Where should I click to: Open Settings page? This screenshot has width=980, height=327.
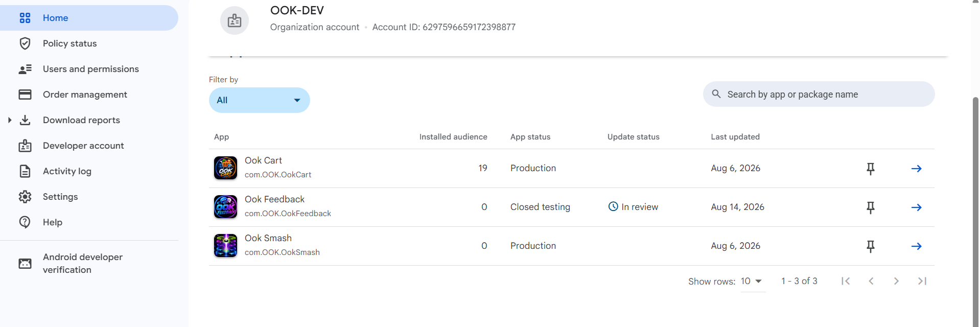point(89,197)
